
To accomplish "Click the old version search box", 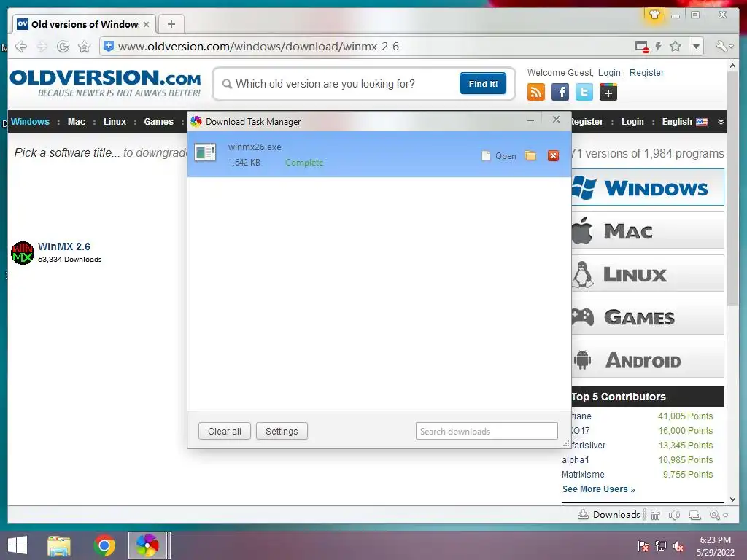I will click(x=339, y=84).
